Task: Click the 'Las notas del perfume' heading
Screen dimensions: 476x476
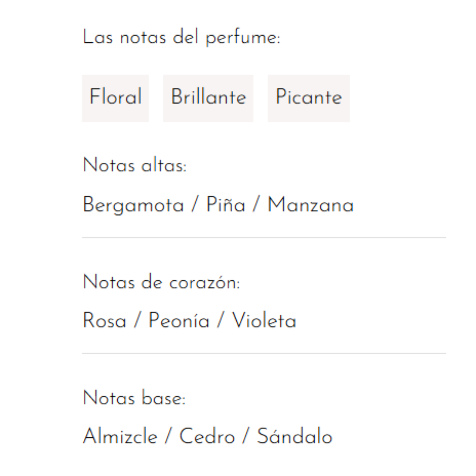Action: tap(181, 38)
